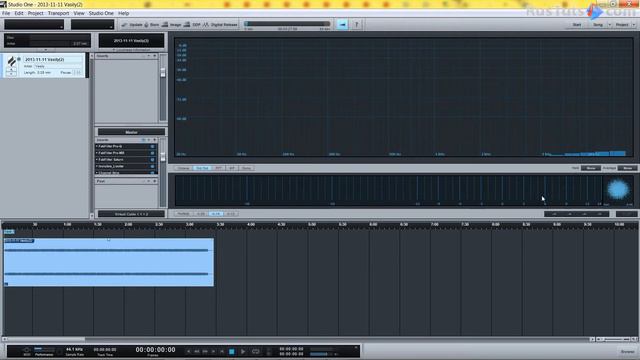Open the Studio One menu
640x360 pixels.
click(x=101, y=13)
